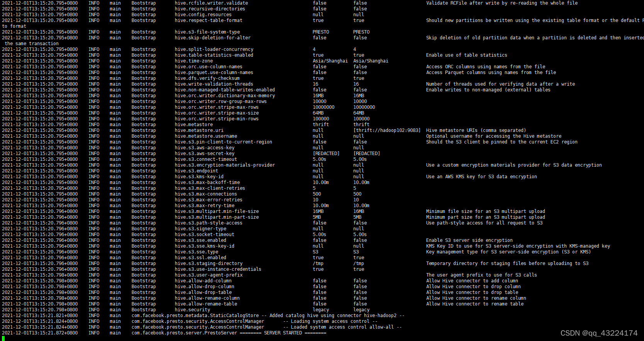Click hive.s3.path-style-access property
Image resolution: width=644 pixels, height=341 pixels.
[x=208, y=223]
